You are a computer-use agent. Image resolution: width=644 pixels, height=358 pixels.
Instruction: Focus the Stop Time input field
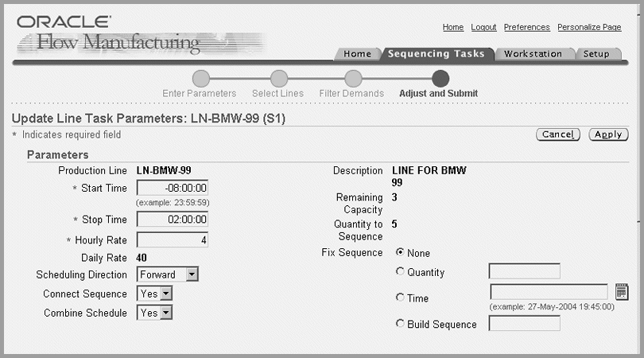[x=172, y=219]
